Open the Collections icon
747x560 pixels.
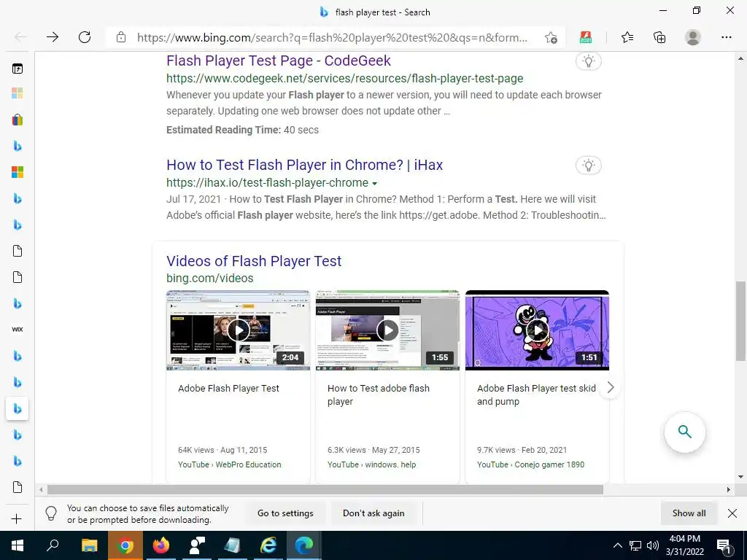(659, 37)
